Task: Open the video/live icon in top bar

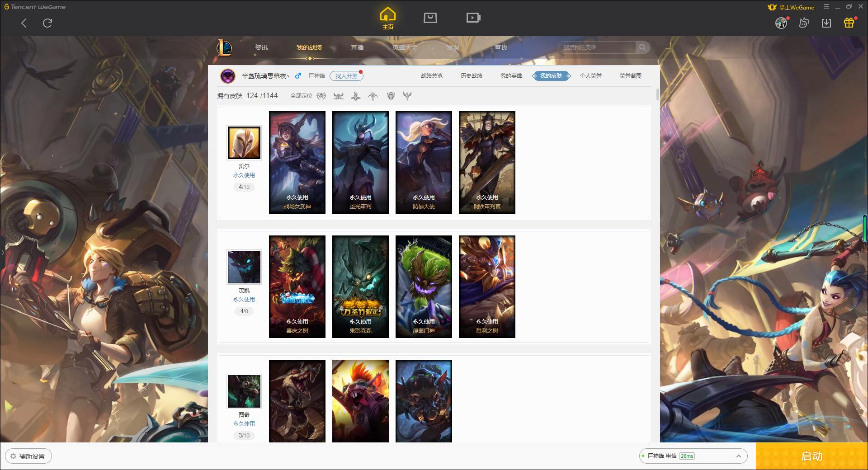Action: tap(473, 18)
